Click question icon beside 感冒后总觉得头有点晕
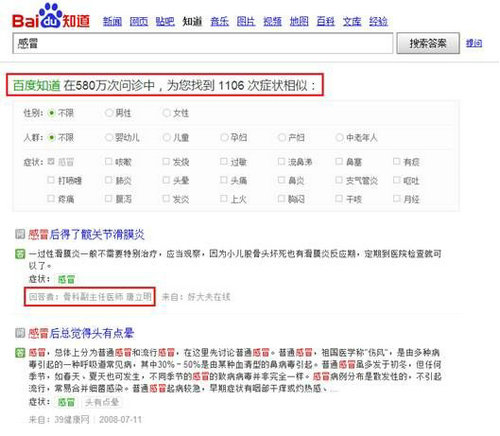This screenshot has height=436, width=500. (20, 333)
